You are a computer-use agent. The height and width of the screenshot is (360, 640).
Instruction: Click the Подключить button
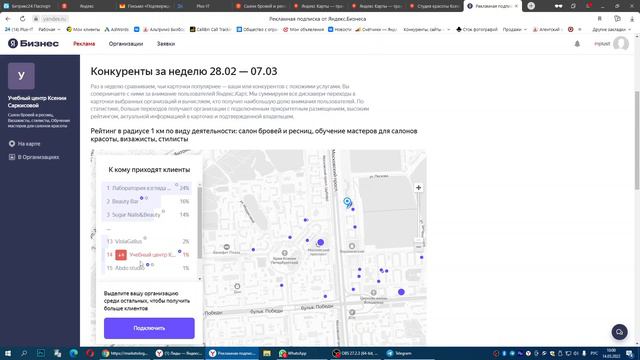coord(149,328)
